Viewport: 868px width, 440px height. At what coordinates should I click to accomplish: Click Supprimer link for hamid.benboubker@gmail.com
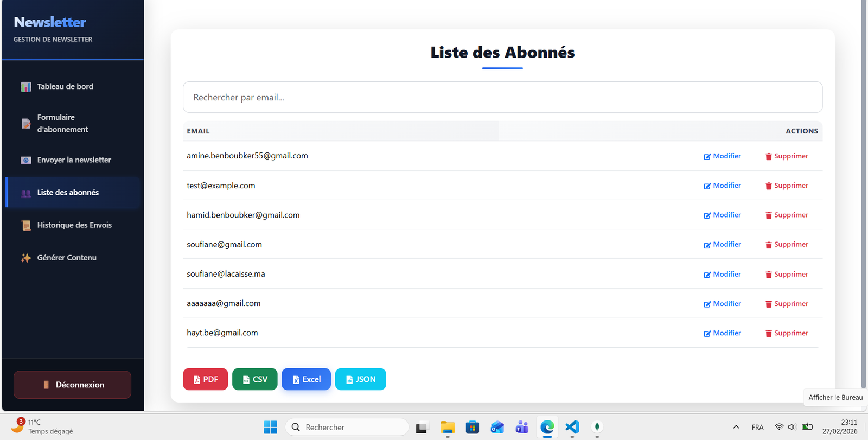coord(787,215)
